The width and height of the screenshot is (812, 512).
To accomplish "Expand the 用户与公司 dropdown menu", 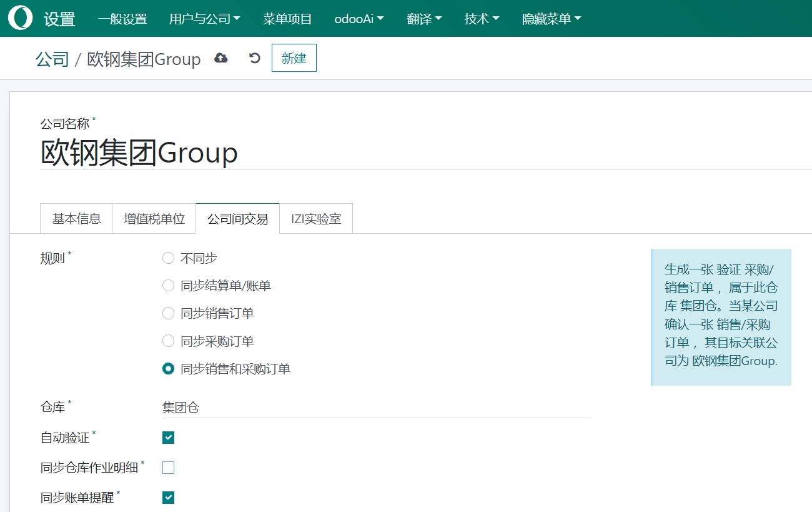I will click(204, 19).
